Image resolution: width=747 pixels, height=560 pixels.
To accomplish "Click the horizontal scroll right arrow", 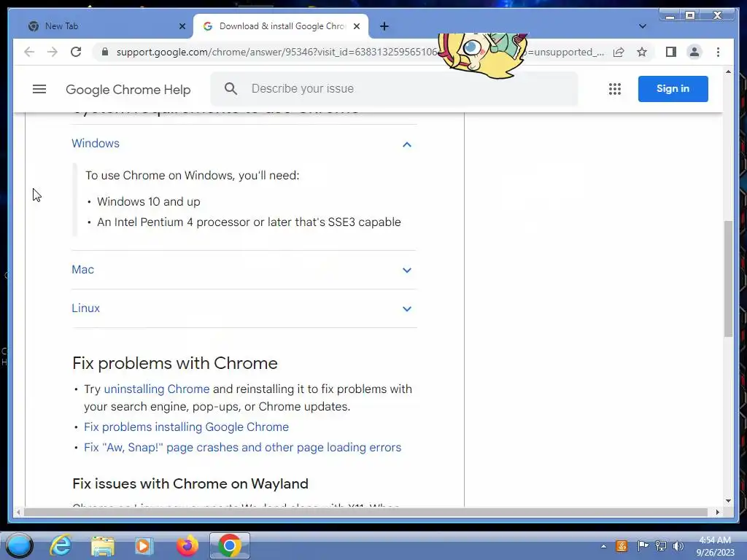I will 717,513.
